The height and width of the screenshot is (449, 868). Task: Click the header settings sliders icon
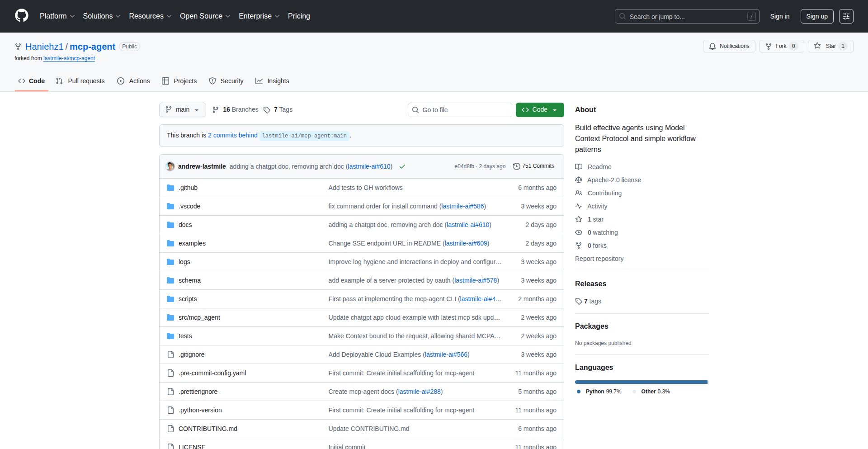tap(846, 16)
